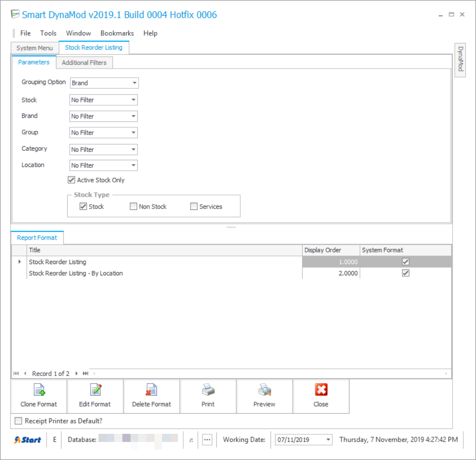Click the Record 1 of 2 indicator
The width and height of the screenshot is (476, 460).
pyautogui.click(x=51, y=373)
